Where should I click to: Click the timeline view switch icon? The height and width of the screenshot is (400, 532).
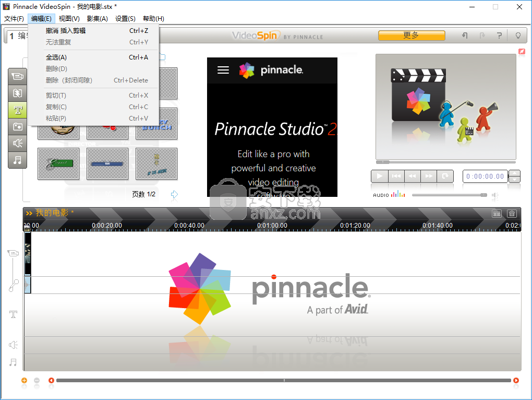coord(497,214)
